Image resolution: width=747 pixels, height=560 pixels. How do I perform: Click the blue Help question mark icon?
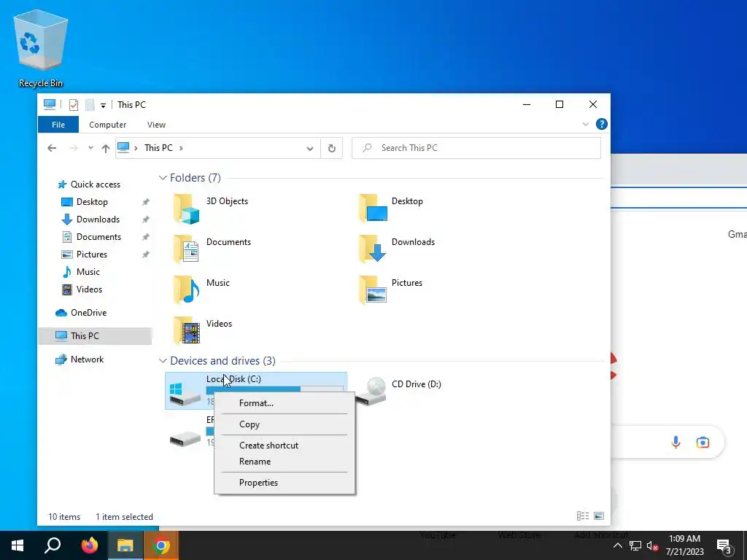click(601, 124)
